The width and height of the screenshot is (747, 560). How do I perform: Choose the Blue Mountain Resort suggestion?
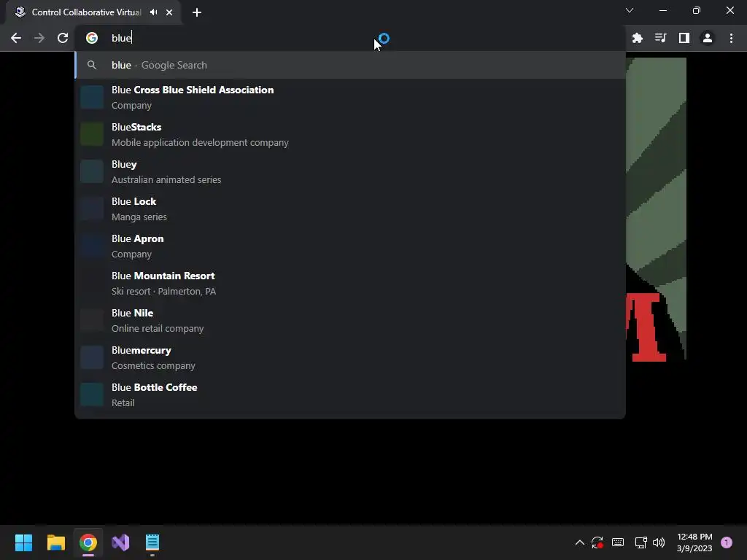[350, 283]
